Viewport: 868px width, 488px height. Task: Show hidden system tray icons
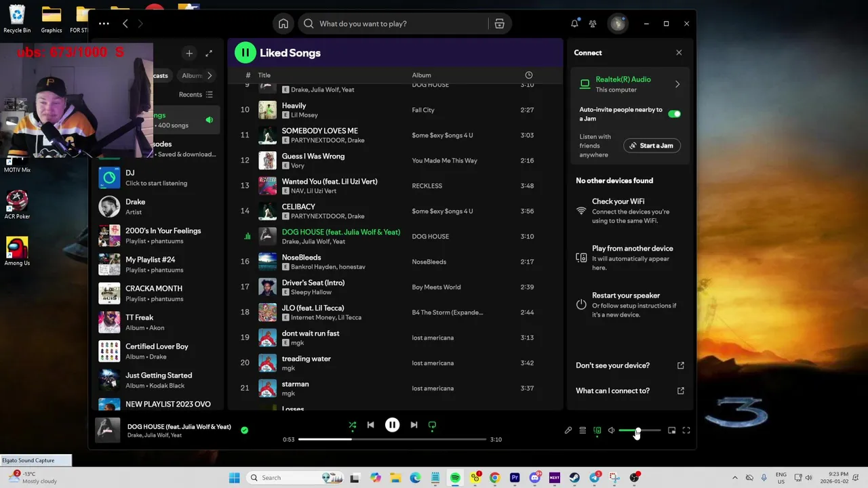click(734, 478)
